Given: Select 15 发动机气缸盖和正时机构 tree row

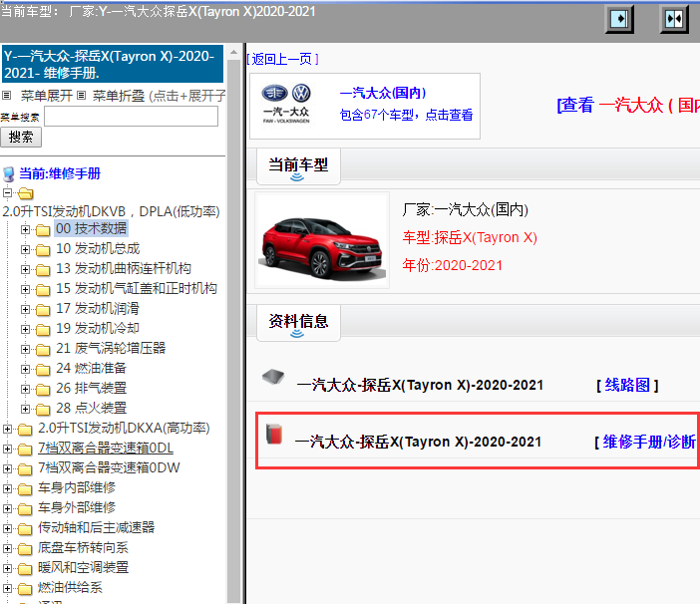Looking at the screenshot, I should tap(137, 289).
